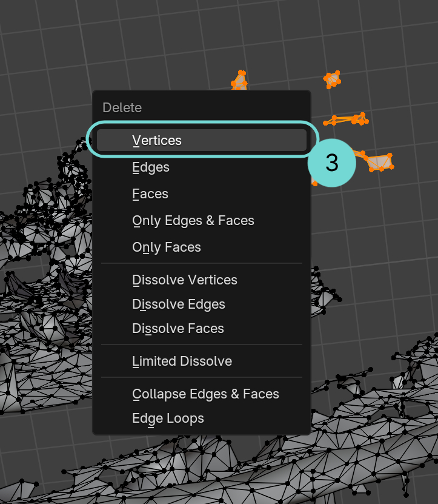Click the Delete menu title label

click(x=122, y=108)
